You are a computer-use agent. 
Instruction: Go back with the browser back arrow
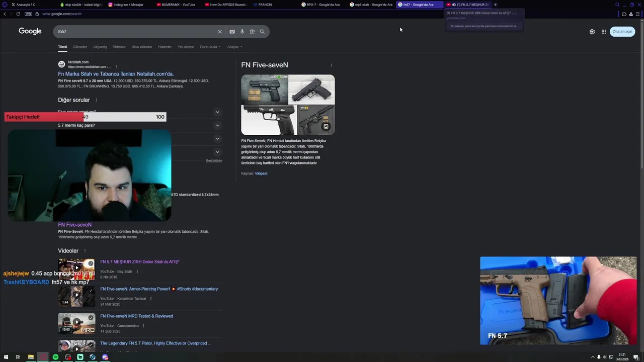tap(5, 14)
